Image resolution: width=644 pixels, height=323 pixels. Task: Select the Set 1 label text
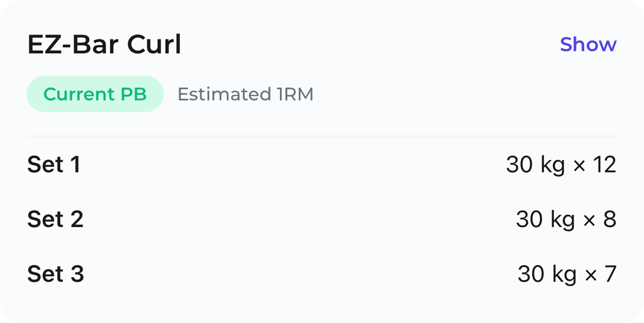[x=55, y=164]
